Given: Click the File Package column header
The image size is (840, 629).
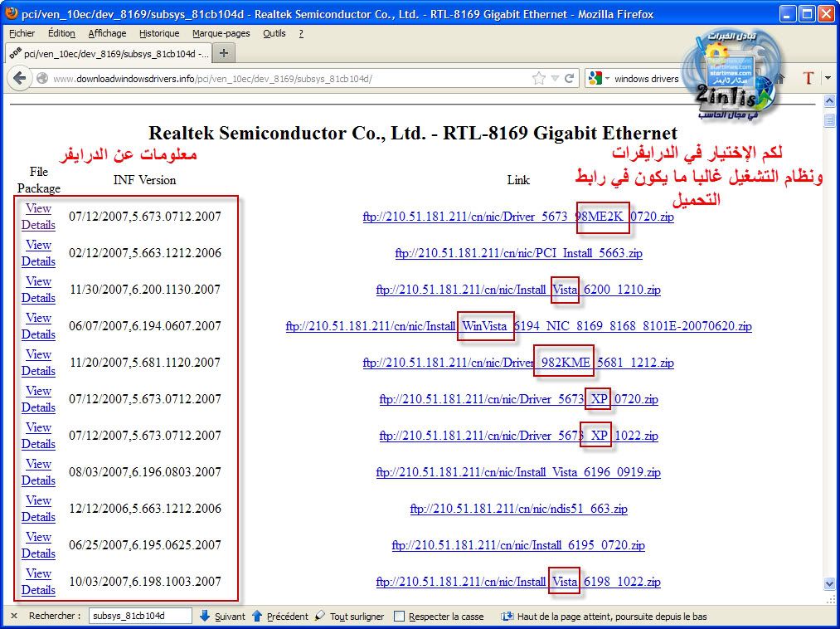Looking at the screenshot, I should (x=39, y=180).
